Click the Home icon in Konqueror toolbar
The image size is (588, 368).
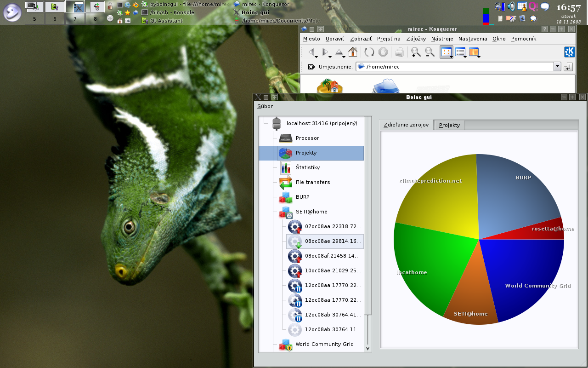tap(353, 52)
